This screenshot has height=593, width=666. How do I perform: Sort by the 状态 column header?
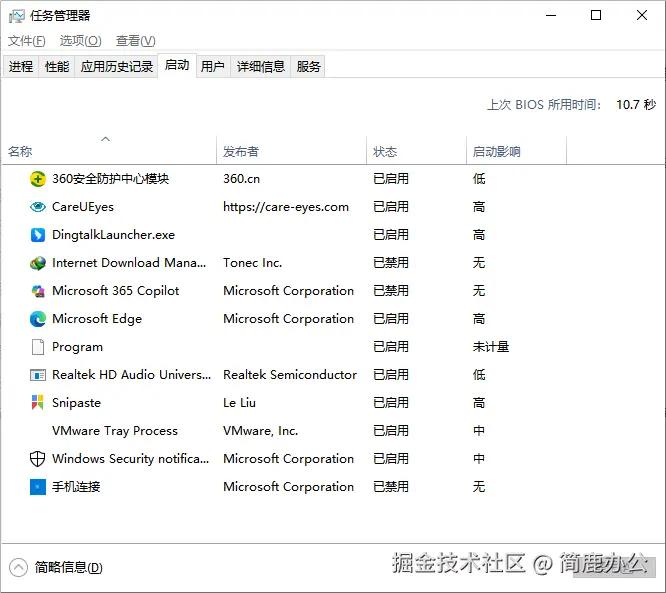click(416, 152)
